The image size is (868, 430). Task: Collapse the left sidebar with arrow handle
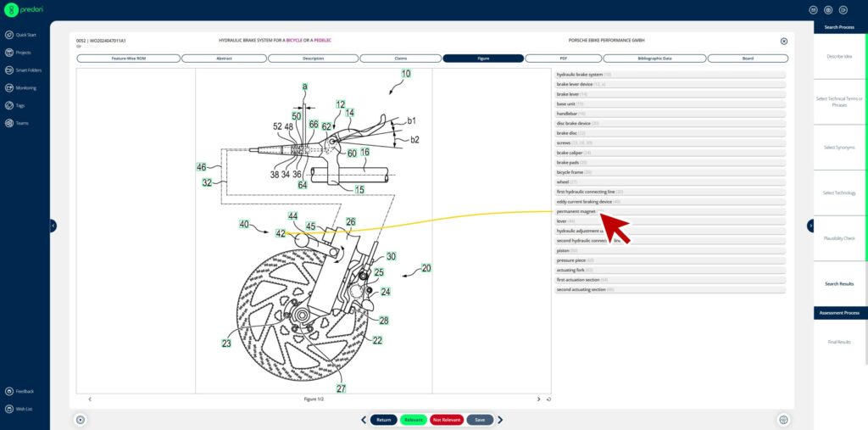[53, 226]
